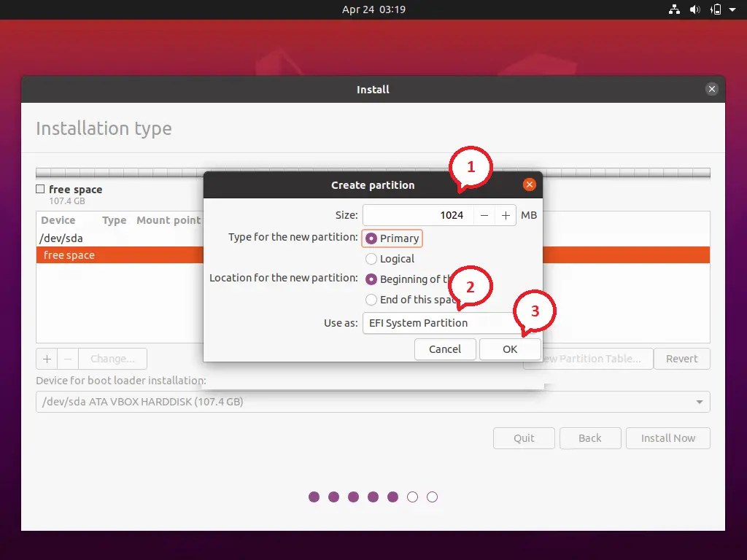
Task: Open the boot loader device dropdown
Action: (x=372, y=402)
